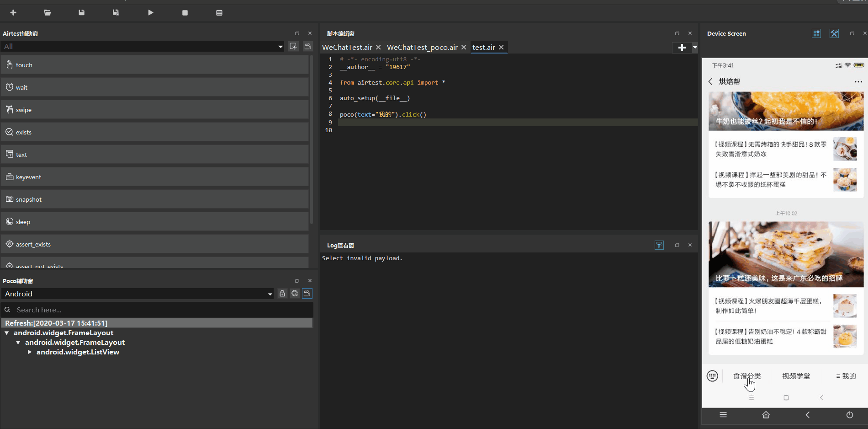Image resolution: width=868 pixels, height=429 pixels.
Task: Select the sleep command
Action: click(154, 222)
